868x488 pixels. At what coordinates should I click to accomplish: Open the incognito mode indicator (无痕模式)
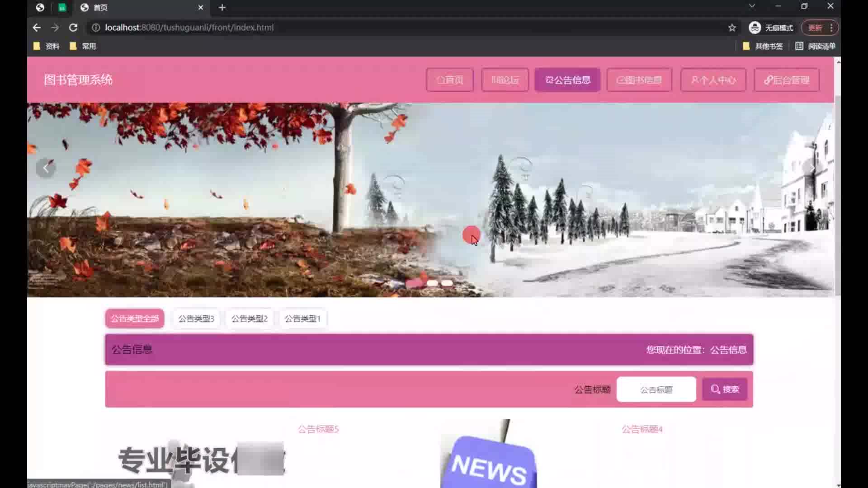click(771, 28)
